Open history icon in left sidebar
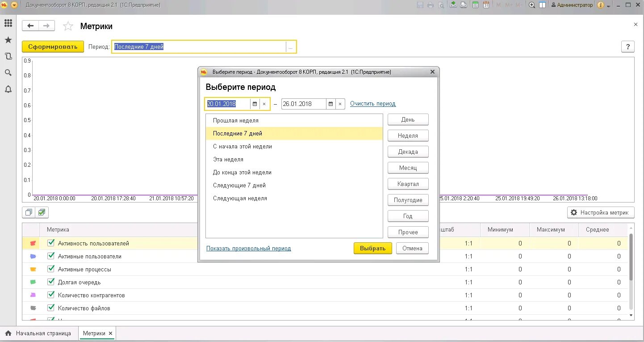This screenshot has width=644, height=342. click(x=8, y=56)
